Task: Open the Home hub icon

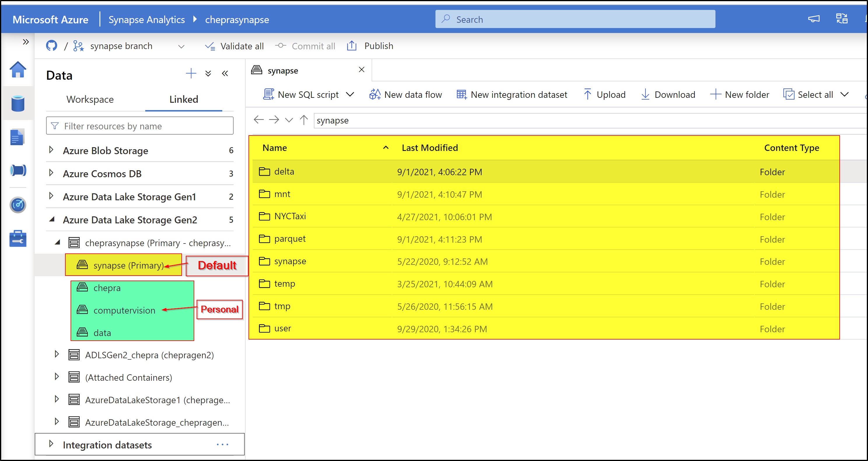Action: [18, 70]
